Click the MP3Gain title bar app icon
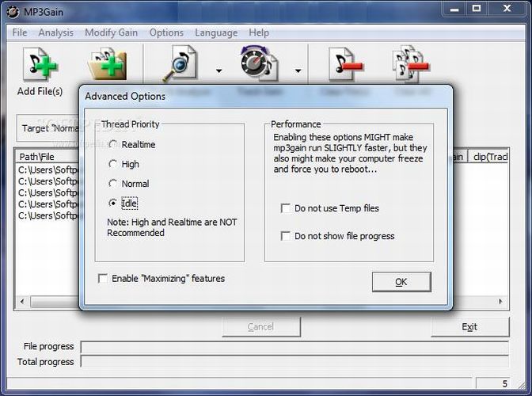The width and height of the screenshot is (532, 396). pos(13,10)
